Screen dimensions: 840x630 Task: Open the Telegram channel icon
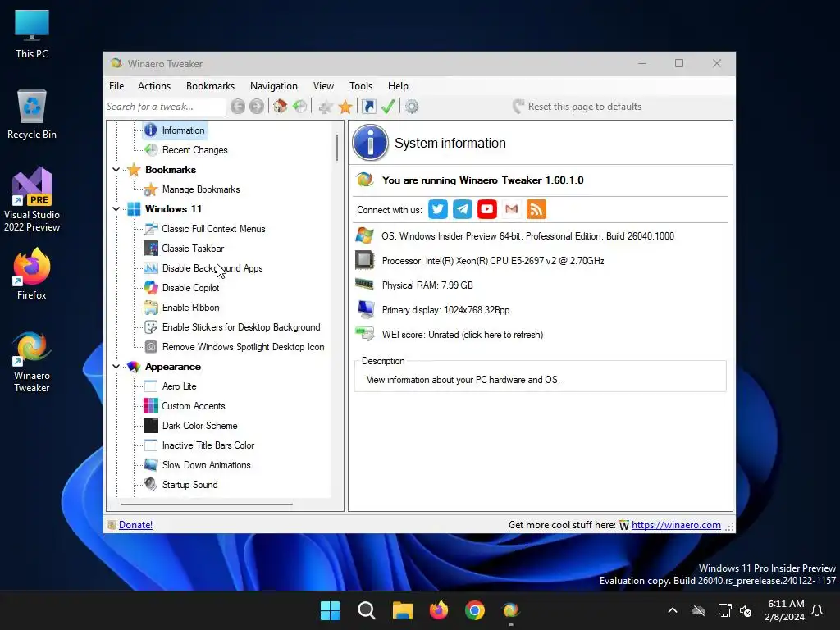click(x=463, y=209)
